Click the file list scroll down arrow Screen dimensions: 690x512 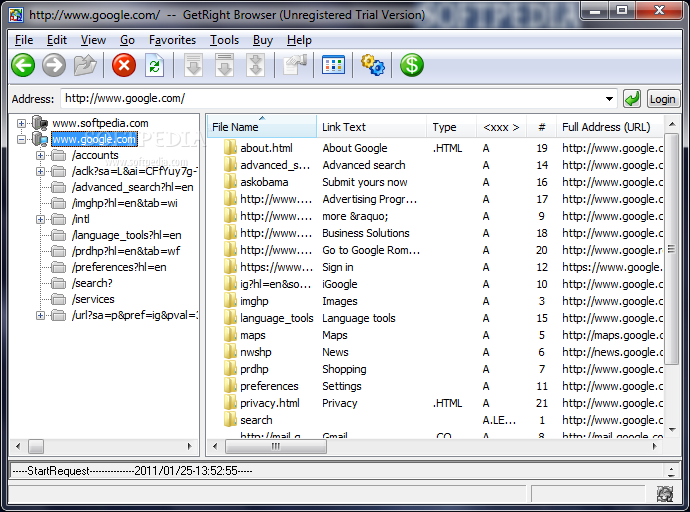click(672, 429)
